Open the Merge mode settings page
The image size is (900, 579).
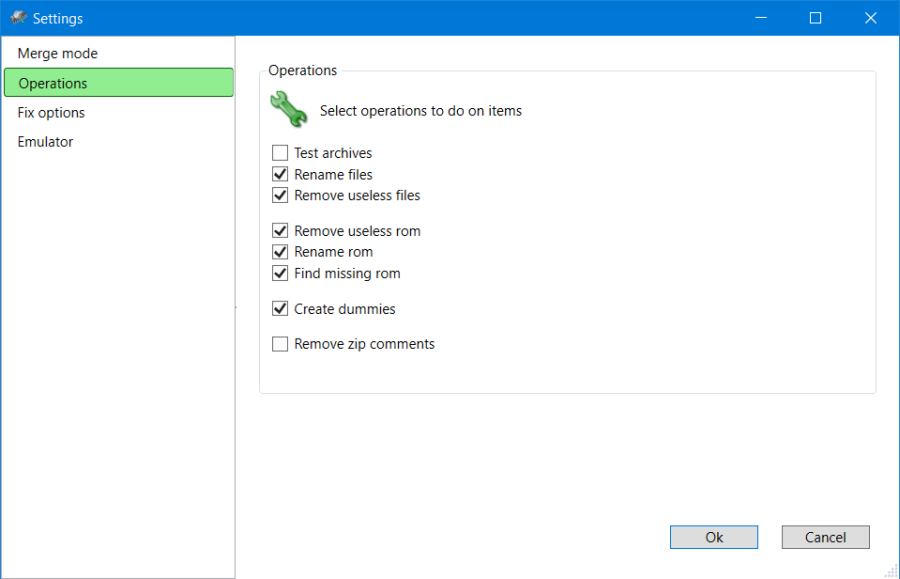pyautogui.click(x=58, y=53)
